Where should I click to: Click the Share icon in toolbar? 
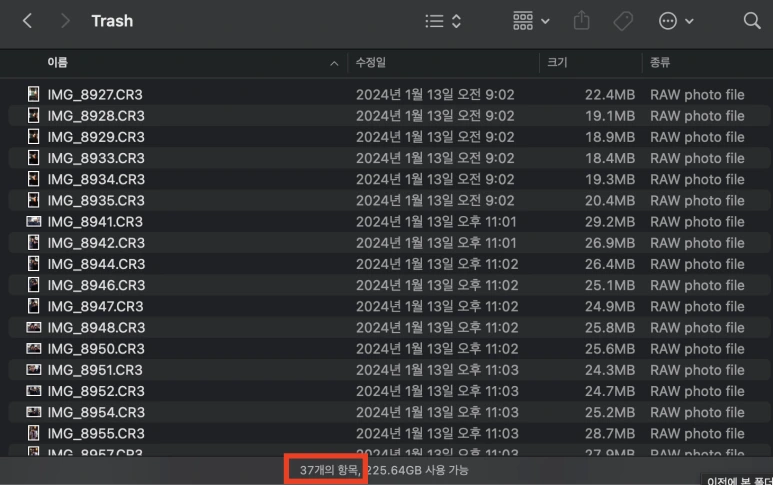click(x=582, y=21)
